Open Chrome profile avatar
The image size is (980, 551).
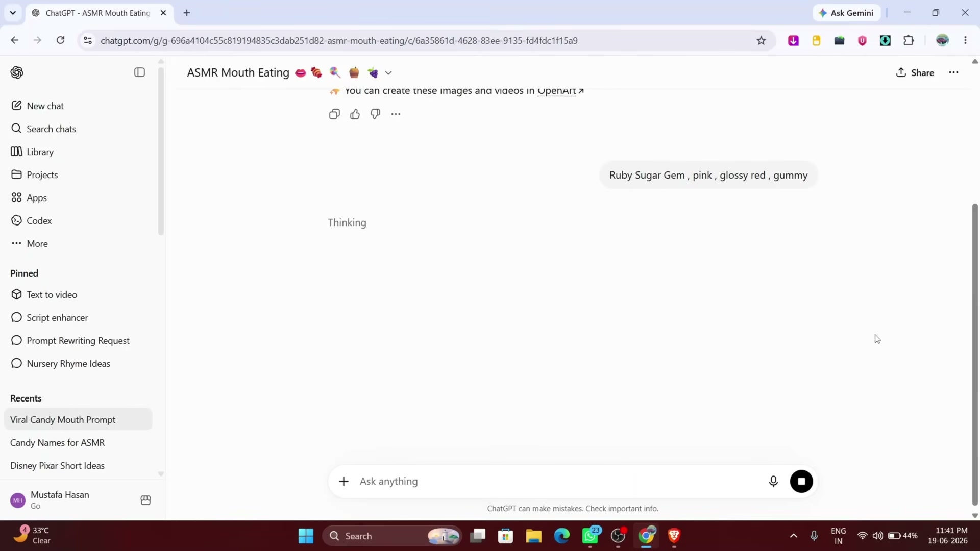pos(942,40)
